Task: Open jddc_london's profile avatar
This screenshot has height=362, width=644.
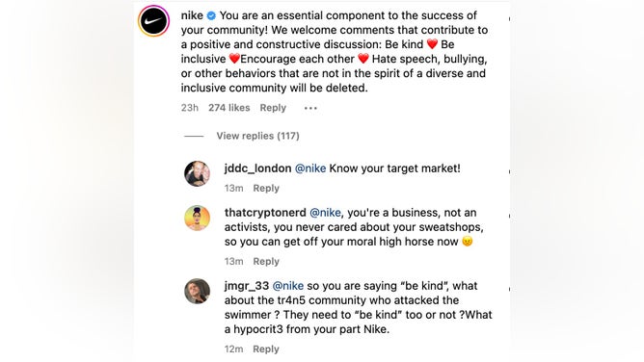Action: 197,173
